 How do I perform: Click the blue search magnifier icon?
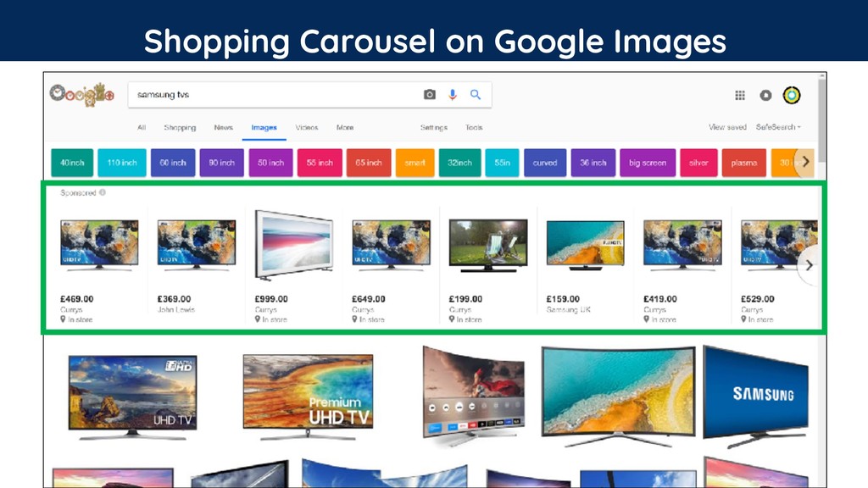pyautogui.click(x=476, y=95)
